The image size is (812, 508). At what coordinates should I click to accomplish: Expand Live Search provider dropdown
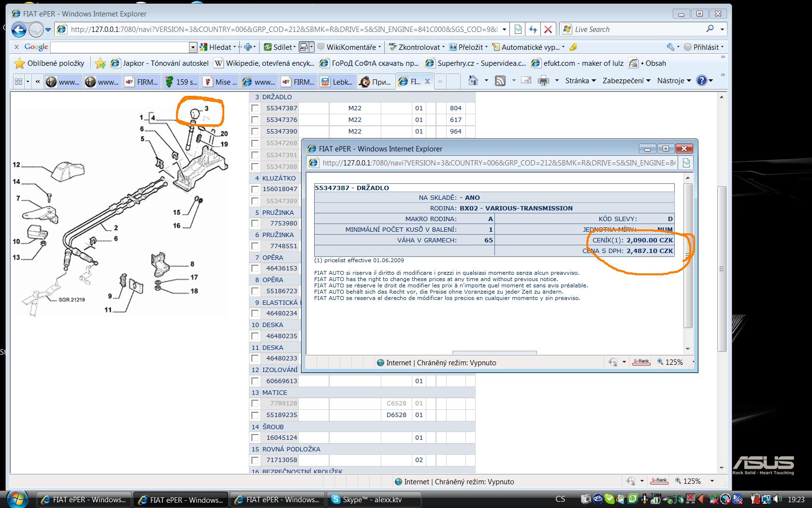pos(723,30)
